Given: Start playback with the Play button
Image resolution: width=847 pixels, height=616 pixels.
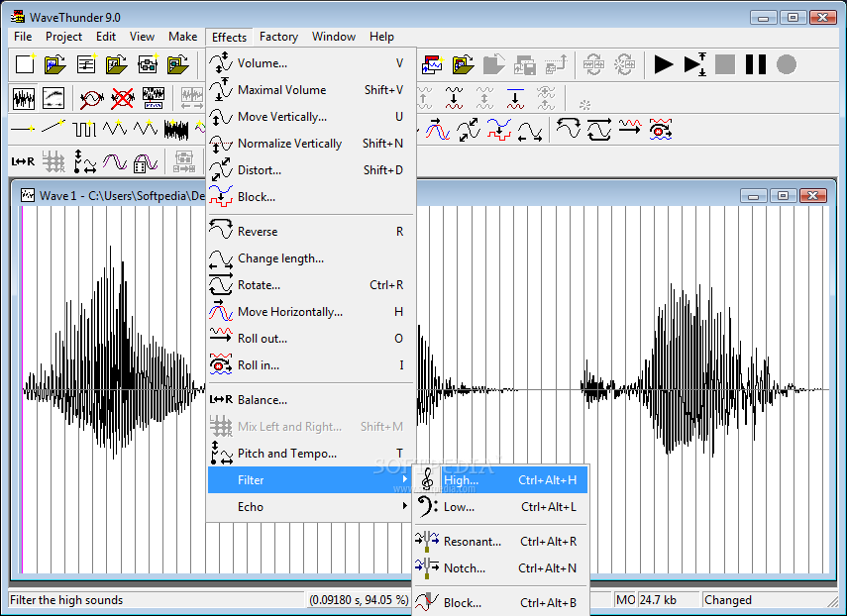Looking at the screenshot, I should point(664,64).
